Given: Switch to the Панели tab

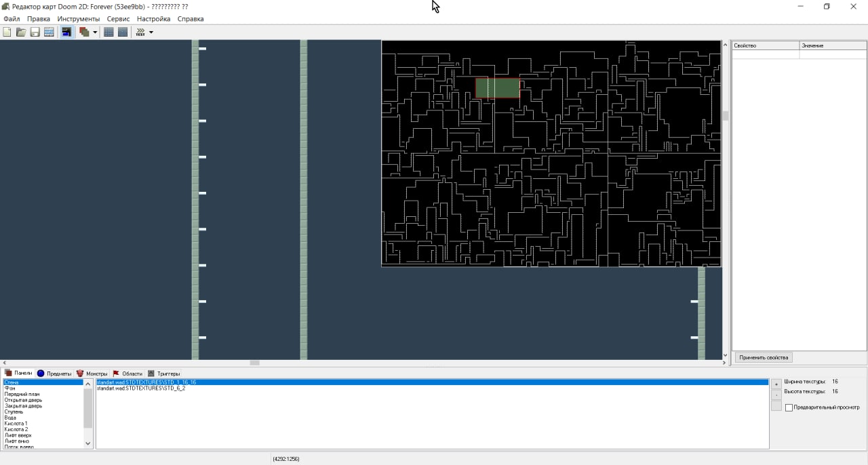Looking at the screenshot, I should pyautogui.click(x=18, y=373).
